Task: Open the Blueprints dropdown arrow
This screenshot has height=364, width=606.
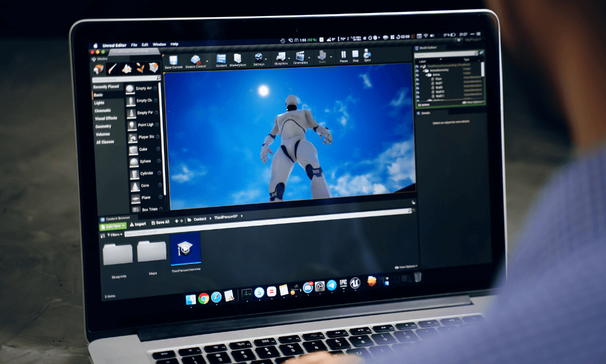Action: [x=289, y=59]
